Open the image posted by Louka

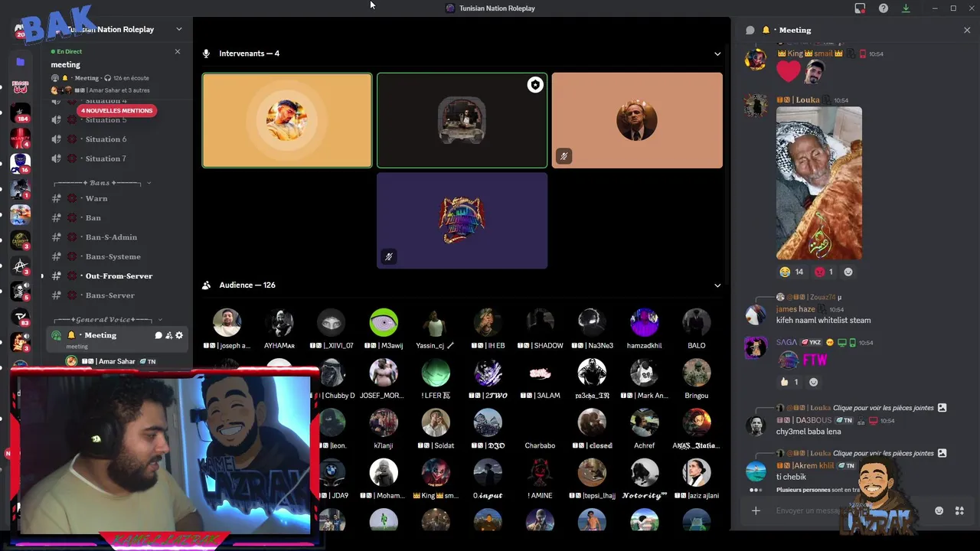(x=819, y=183)
